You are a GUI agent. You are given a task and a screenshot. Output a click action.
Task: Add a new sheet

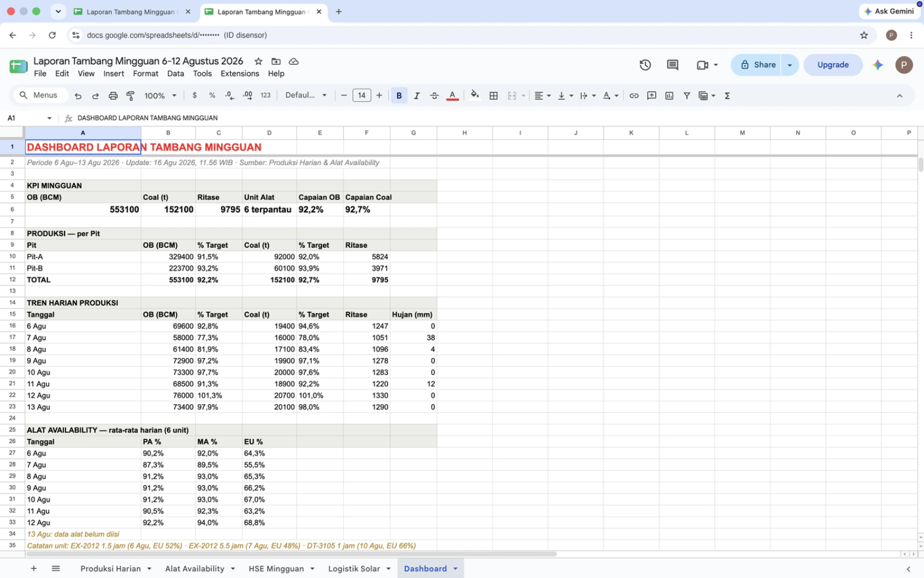pos(33,569)
